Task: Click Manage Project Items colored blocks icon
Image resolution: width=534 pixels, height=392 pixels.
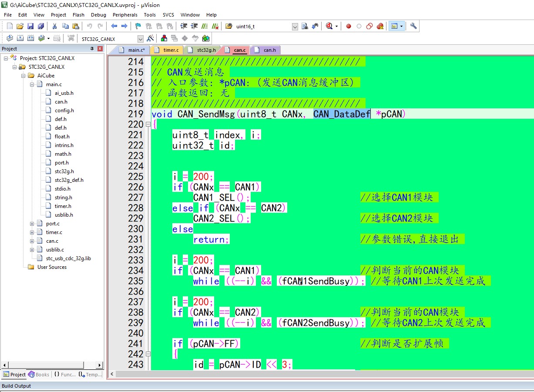Action: pyautogui.click(x=164, y=38)
